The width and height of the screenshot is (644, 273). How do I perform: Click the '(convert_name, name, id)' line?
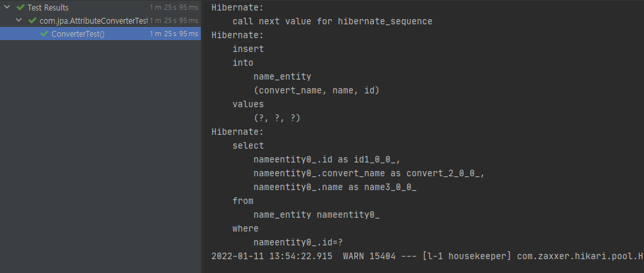(x=316, y=90)
